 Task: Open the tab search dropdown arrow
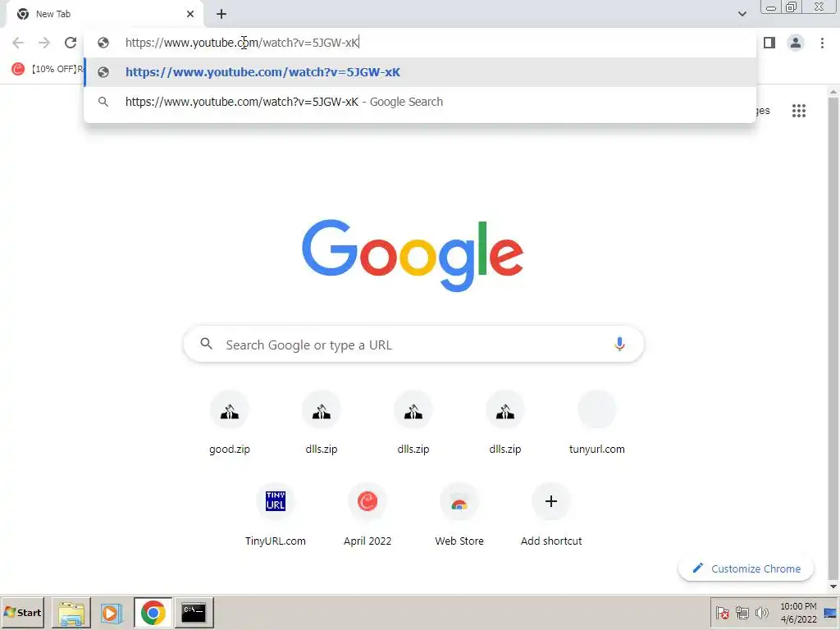click(x=742, y=14)
